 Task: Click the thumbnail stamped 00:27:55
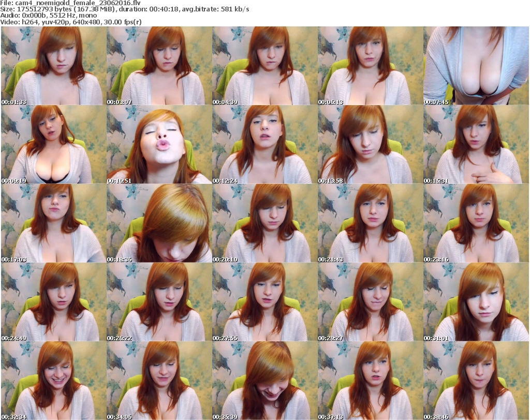click(264, 302)
